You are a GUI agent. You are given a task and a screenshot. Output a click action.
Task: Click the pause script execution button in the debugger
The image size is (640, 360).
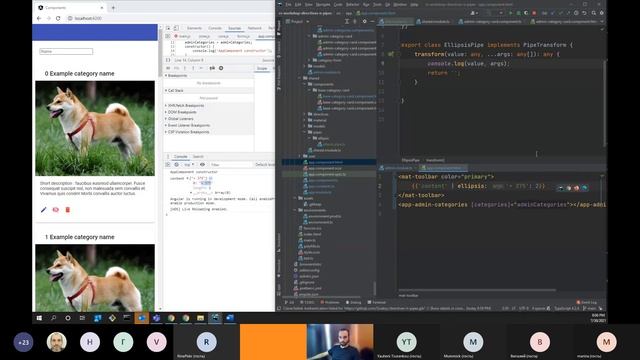pos(168,68)
